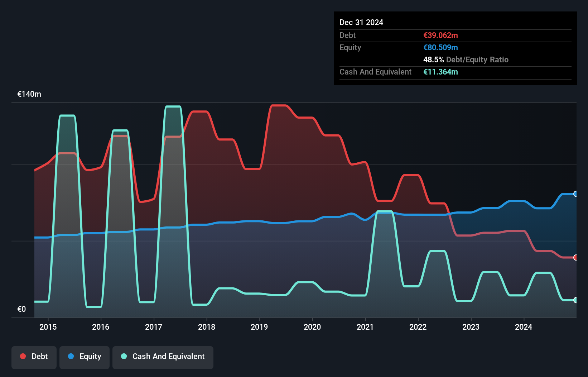The image size is (588, 377).
Task: Click the €0 y-axis label
Action: 21,309
